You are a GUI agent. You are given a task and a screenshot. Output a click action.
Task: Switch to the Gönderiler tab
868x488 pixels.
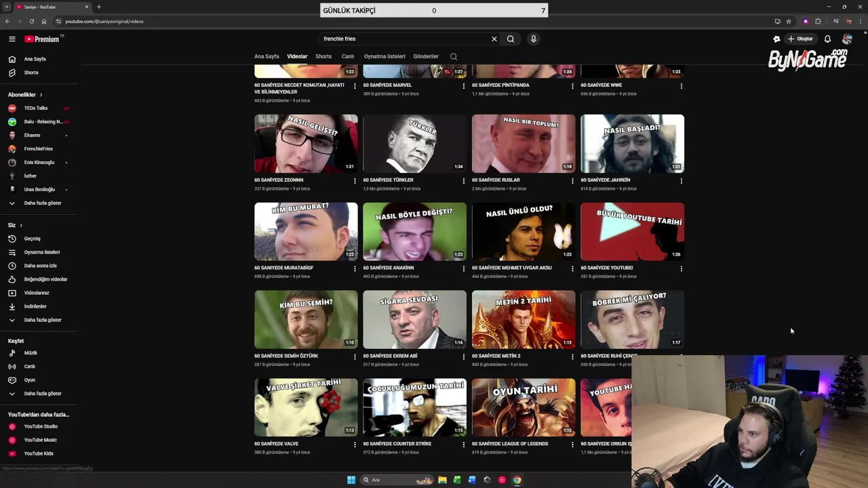coord(426,56)
